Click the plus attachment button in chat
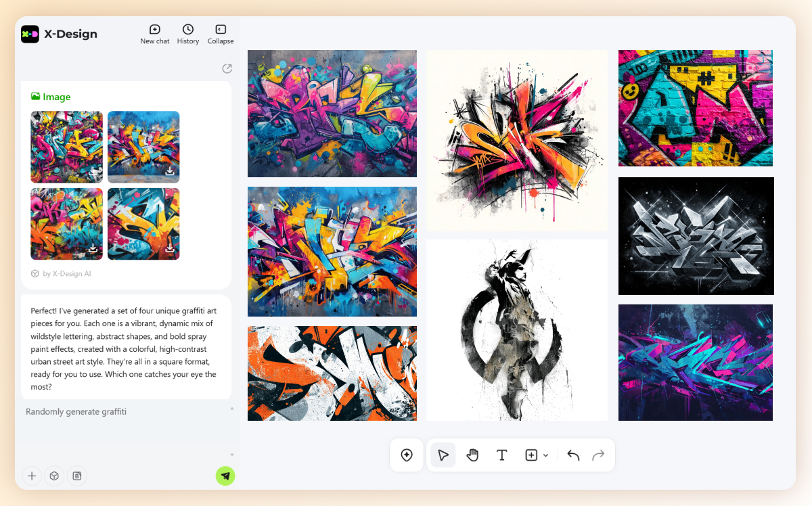The width and height of the screenshot is (812, 506). point(32,476)
